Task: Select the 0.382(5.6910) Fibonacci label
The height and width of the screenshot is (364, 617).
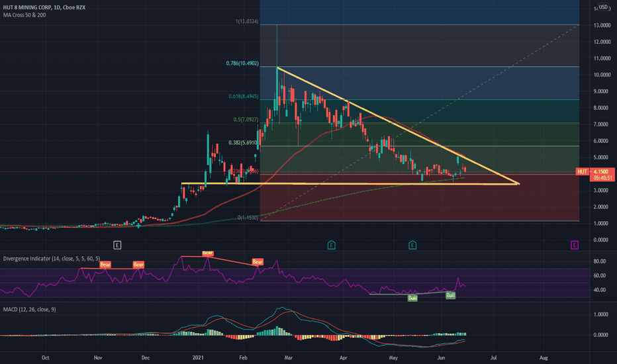Action: [x=243, y=142]
